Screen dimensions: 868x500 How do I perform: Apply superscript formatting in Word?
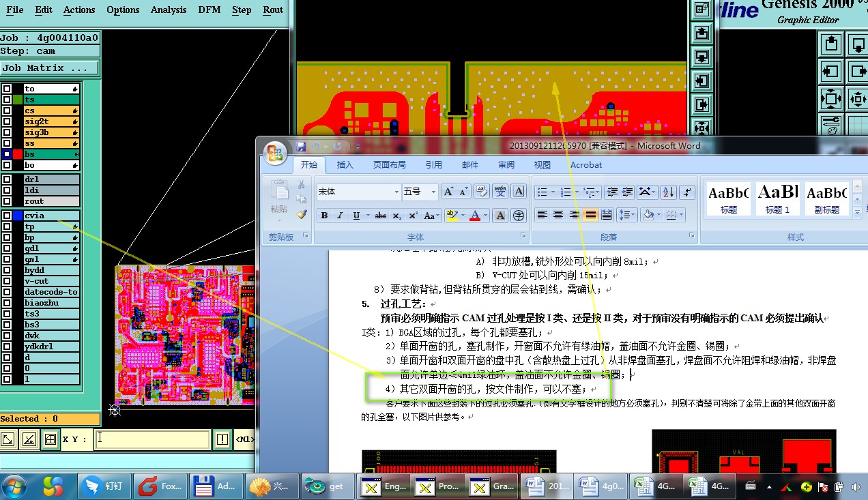[413, 216]
